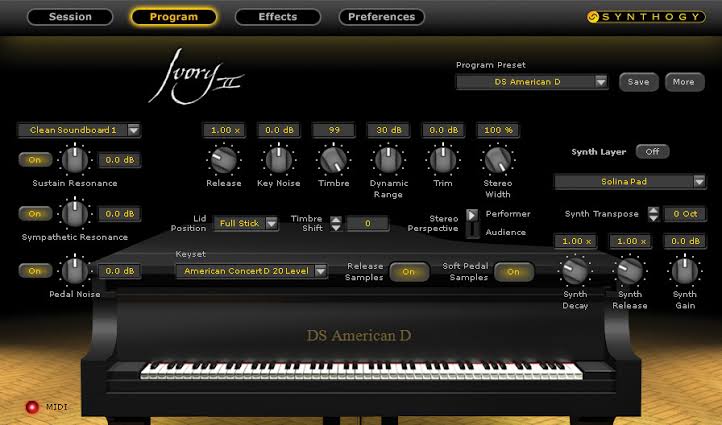This screenshot has width=722, height=425.
Task: Toggle Pedal Noise On button
Action: (35, 271)
